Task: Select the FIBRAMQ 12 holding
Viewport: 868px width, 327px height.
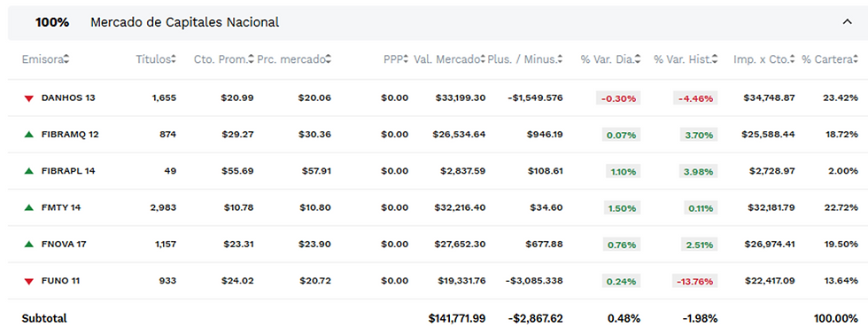Action: coord(433,135)
